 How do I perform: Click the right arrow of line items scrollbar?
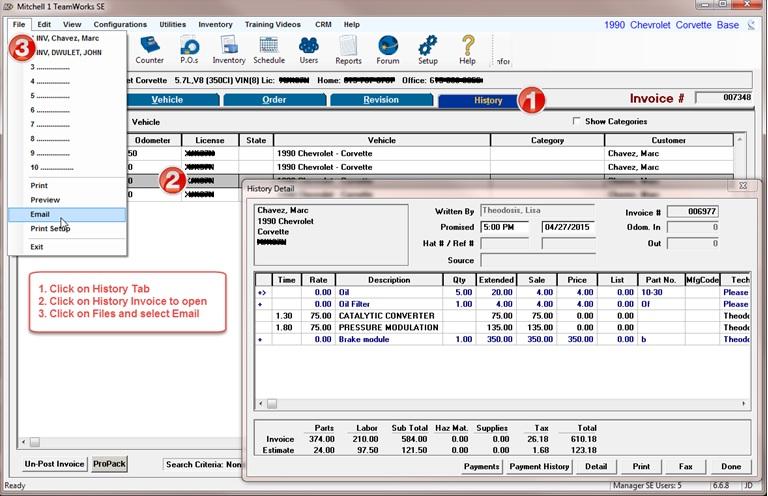point(744,404)
